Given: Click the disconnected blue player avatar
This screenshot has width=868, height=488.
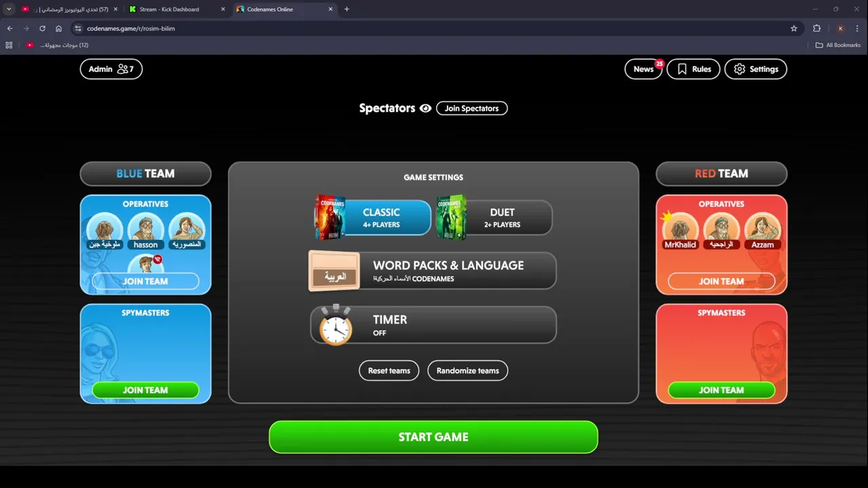Looking at the screenshot, I should (146, 264).
